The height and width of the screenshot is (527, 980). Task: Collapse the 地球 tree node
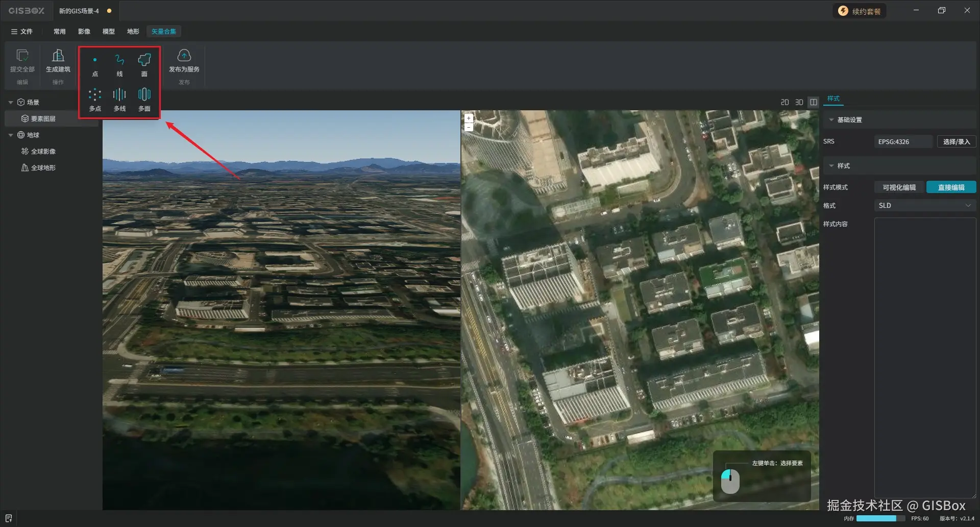pos(11,135)
